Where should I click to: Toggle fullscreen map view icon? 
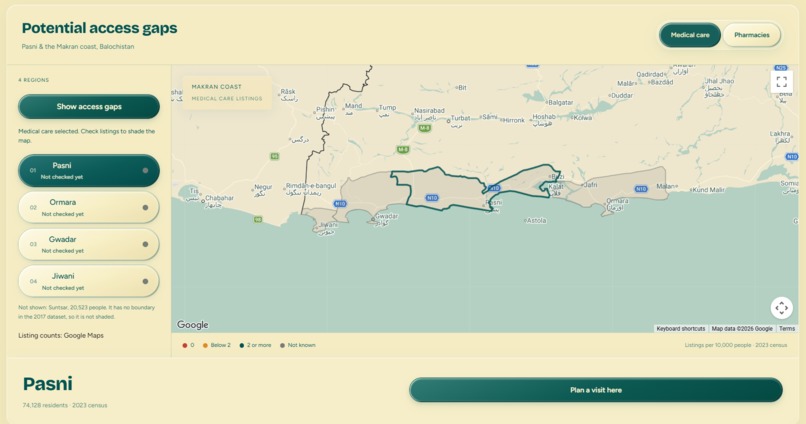pos(781,82)
